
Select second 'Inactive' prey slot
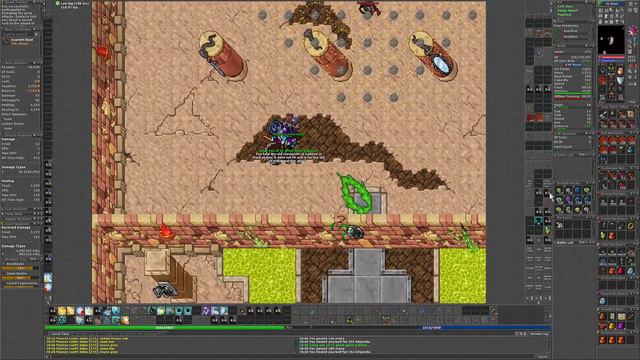[x=570, y=37]
